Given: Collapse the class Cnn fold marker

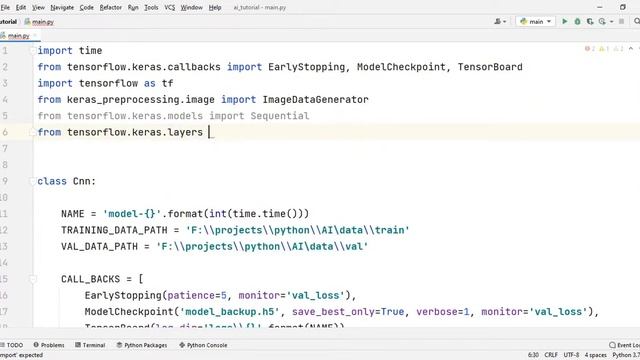Looking at the screenshot, I should (33, 181).
